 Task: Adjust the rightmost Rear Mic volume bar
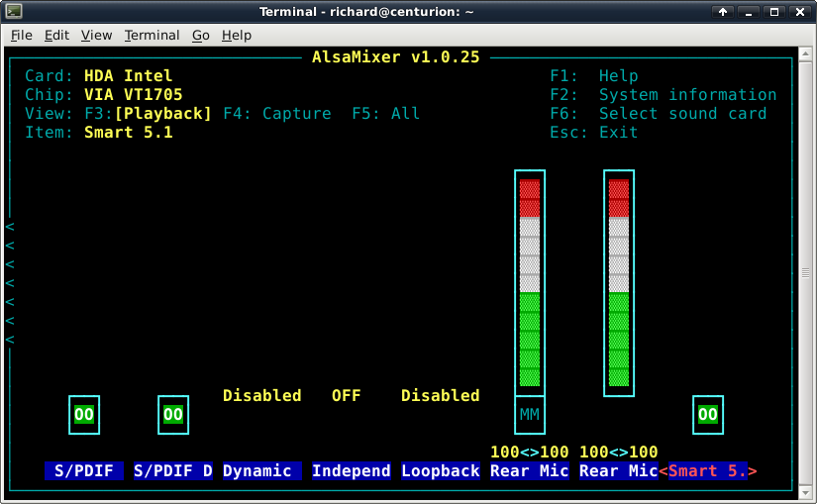point(619,282)
